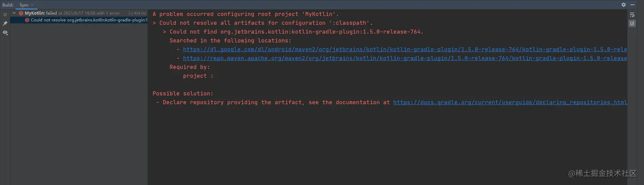Click the 'Possible solution:' output line
This screenshot has width=644, height=185.
click(x=183, y=93)
